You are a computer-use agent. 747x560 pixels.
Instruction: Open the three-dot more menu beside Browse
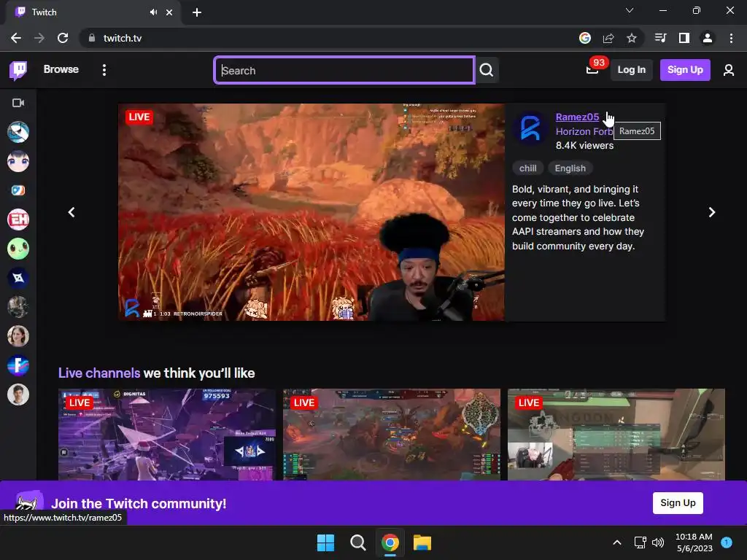pos(104,70)
